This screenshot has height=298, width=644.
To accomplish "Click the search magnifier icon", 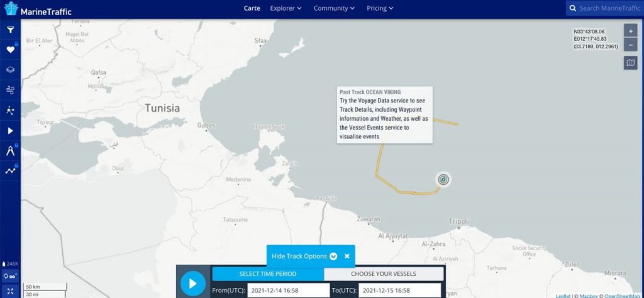I will tap(572, 8).
